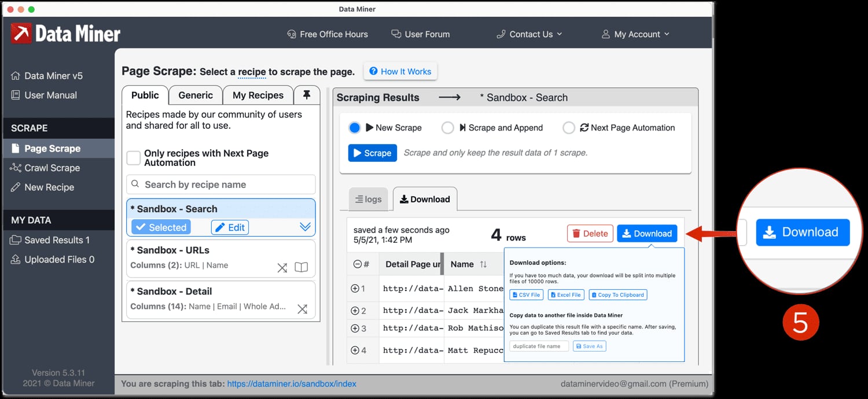Sort results by the Name column arrows
The height and width of the screenshot is (399, 868).
[x=483, y=264]
